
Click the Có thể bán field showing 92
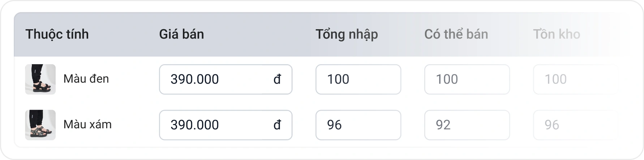tap(467, 125)
